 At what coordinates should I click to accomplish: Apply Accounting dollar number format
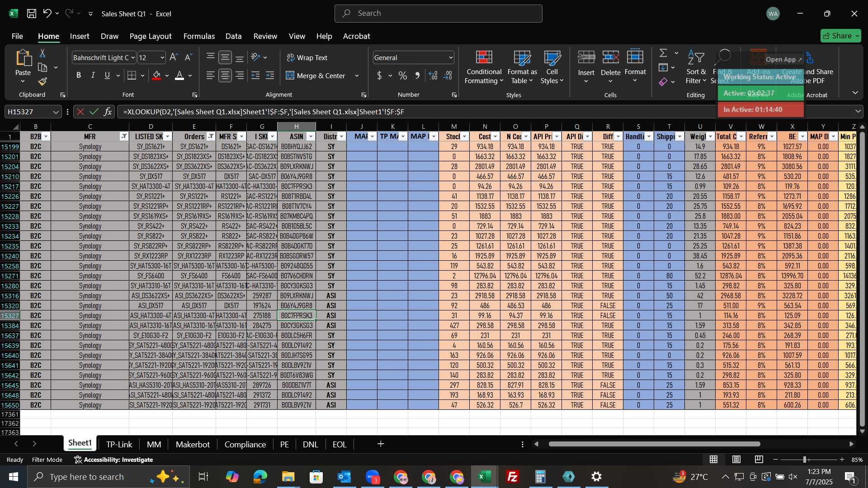(x=379, y=75)
